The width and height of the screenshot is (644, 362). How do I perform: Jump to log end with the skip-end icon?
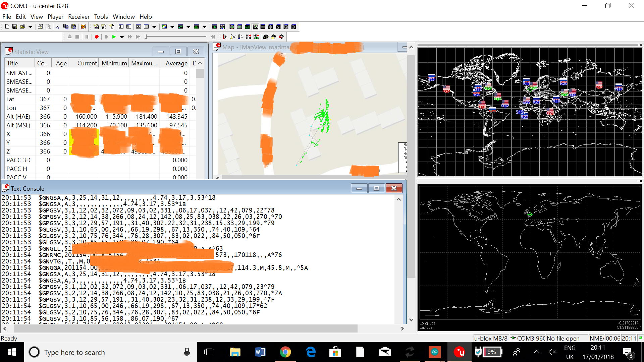tap(213, 37)
